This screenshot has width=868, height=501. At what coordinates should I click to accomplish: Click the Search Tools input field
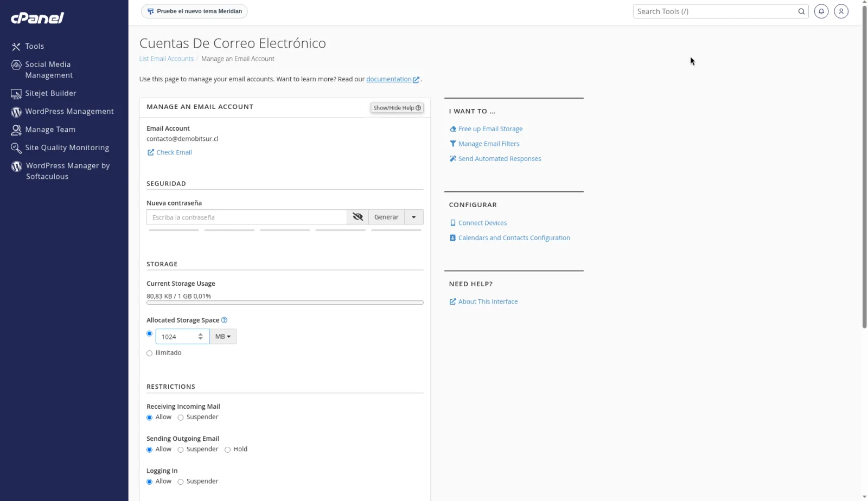(x=715, y=11)
